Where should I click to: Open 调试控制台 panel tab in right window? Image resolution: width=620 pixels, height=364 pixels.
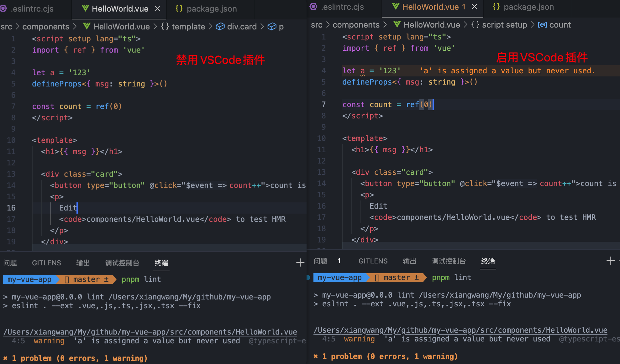click(449, 261)
